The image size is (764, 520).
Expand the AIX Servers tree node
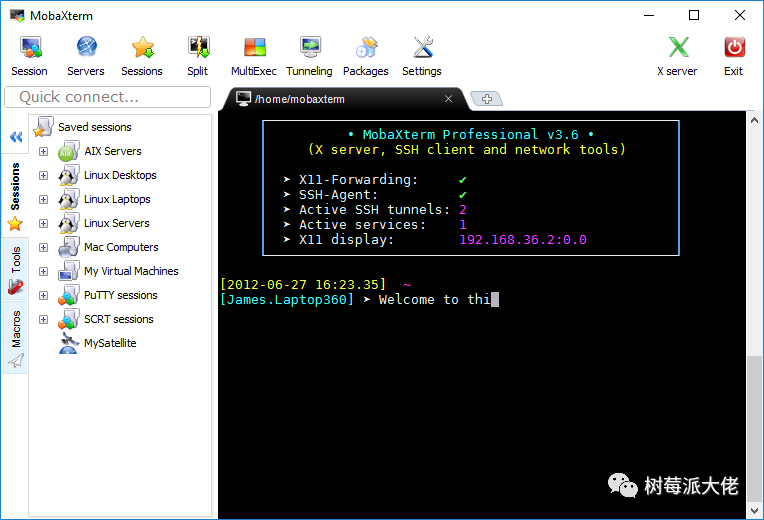(43, 152)
